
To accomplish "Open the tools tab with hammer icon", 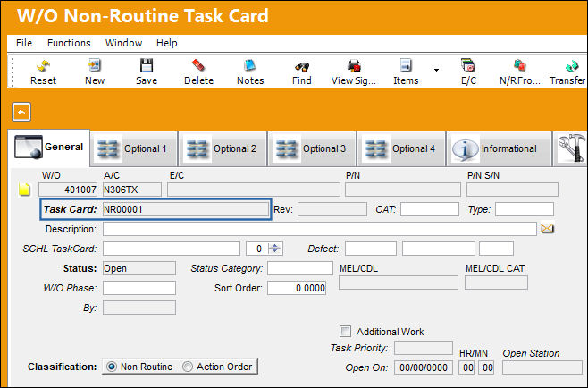I will tap(571, 148).
